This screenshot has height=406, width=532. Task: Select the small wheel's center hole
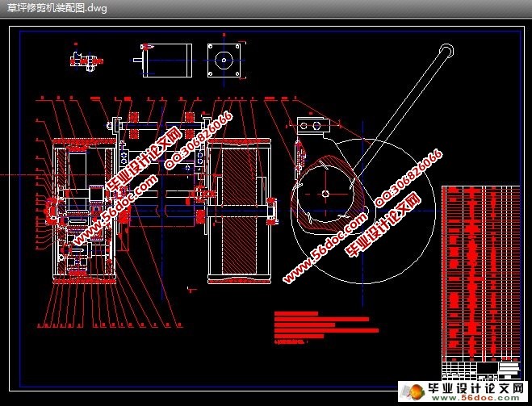pyautogui.click(x=325, y=194)
